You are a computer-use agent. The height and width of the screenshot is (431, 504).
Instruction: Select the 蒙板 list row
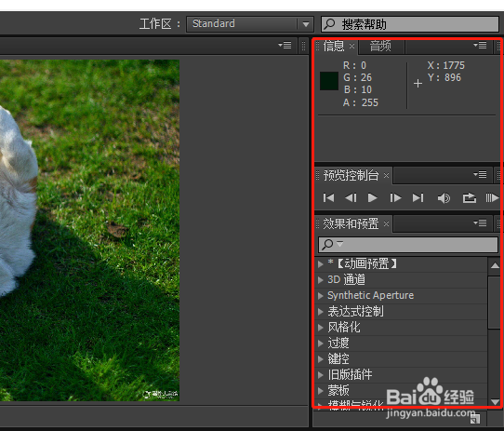[401, 391]
